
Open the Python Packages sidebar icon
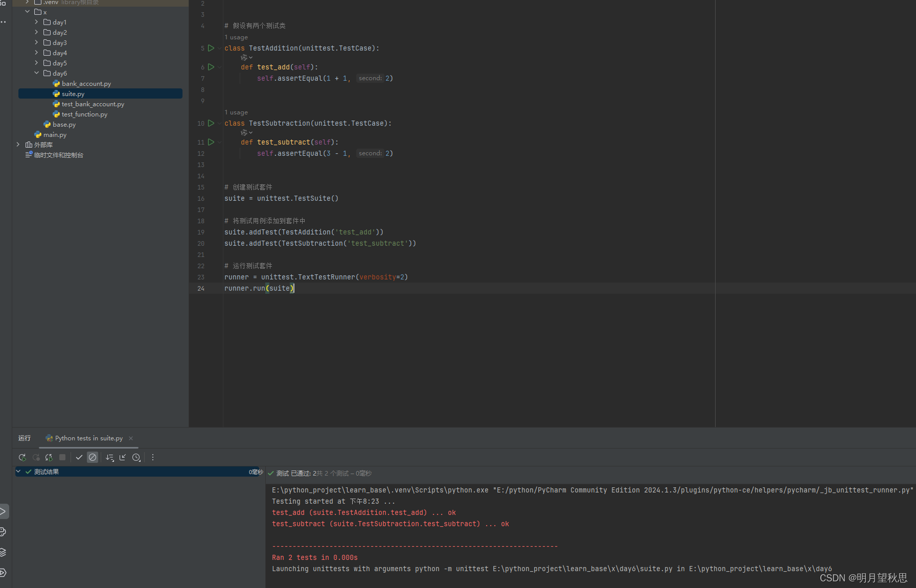(x=3, y=532)
